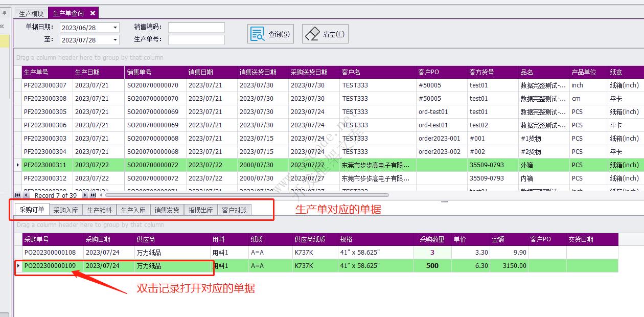This screenshot has width=644, height=317.
Task: Open the 单据日期 start date dropdown
Action: (116, 27)
